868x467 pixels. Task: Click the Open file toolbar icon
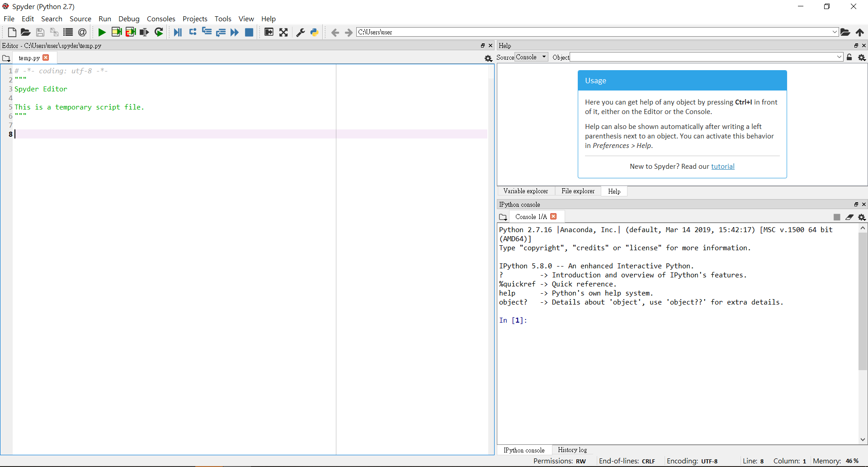point(26,32)
